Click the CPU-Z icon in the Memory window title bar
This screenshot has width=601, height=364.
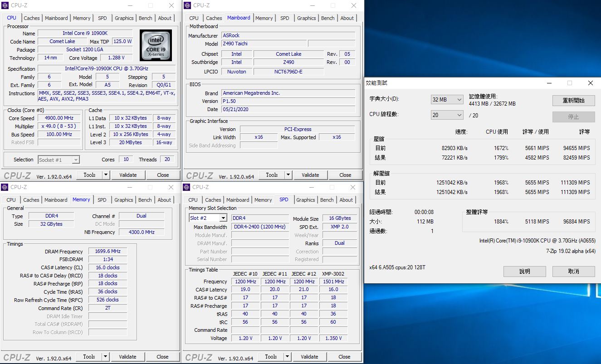pos(5,187)
